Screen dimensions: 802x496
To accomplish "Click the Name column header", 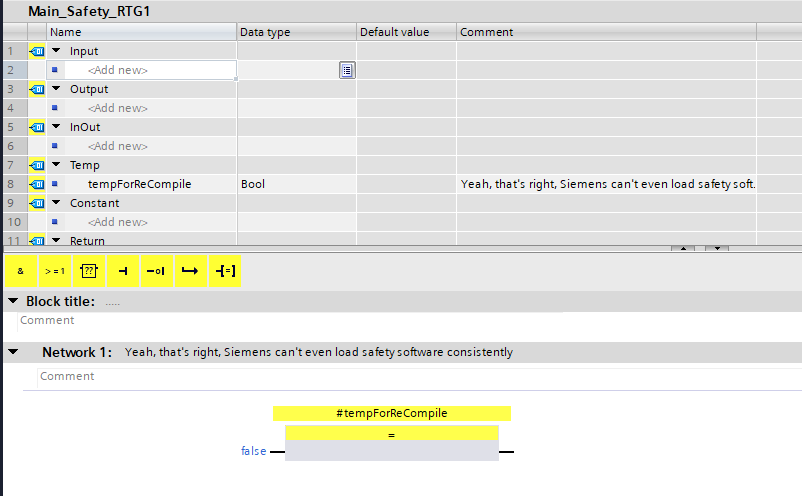I will 142,32.
